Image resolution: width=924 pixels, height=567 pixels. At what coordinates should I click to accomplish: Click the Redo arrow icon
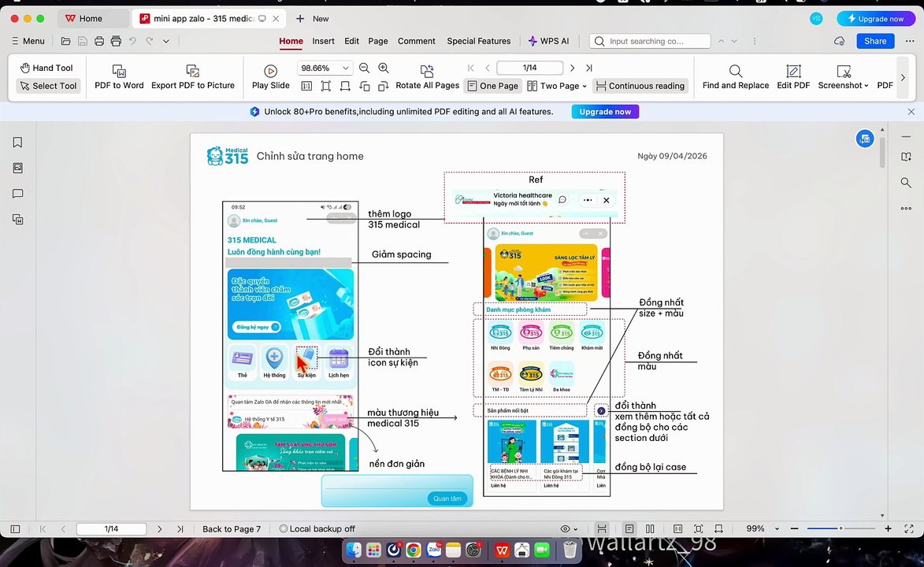150,41
